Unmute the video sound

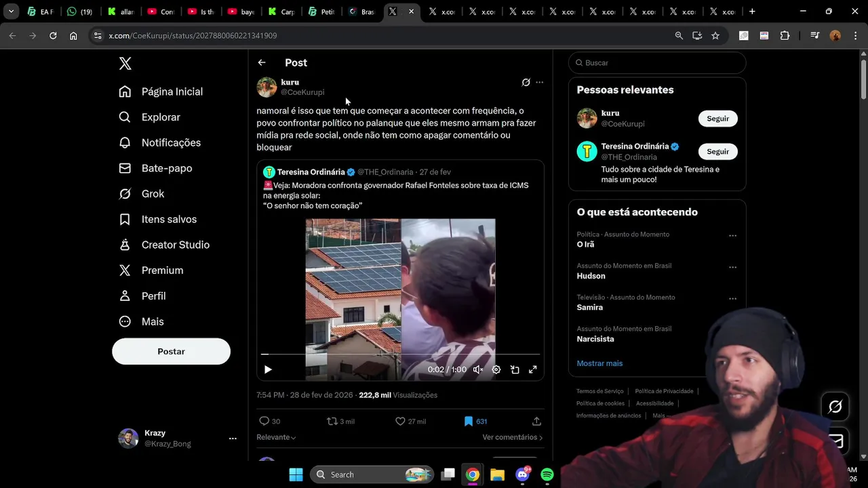click(478, 369)
